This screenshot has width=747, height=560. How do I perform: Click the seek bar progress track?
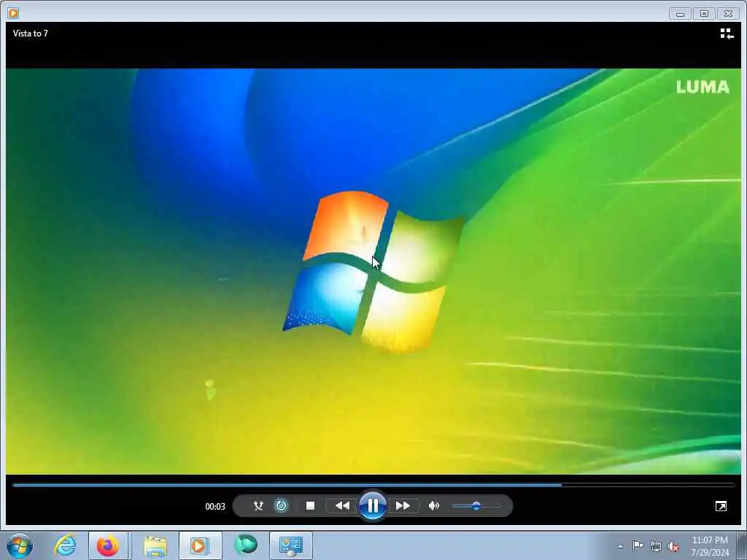coord(373,485)
